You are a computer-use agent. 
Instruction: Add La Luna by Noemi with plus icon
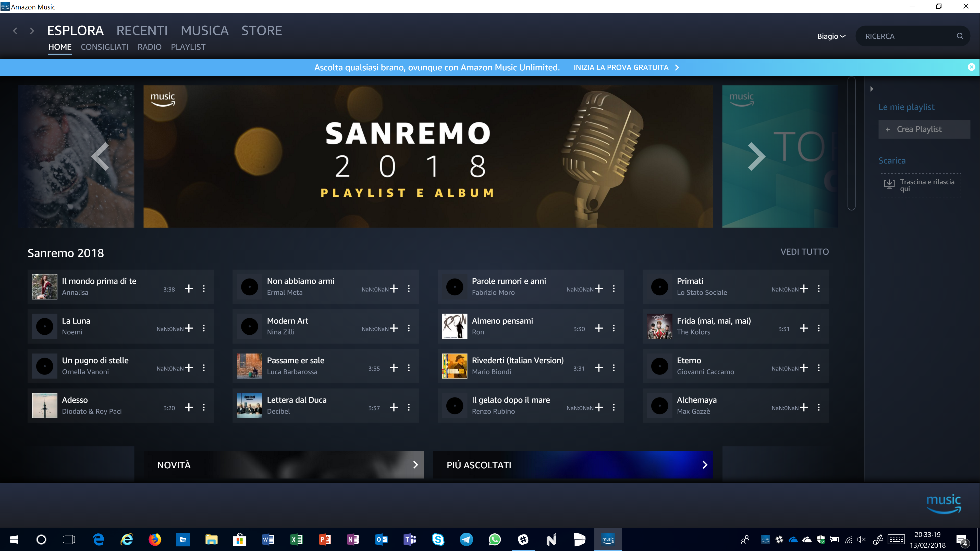click(189, 328)
